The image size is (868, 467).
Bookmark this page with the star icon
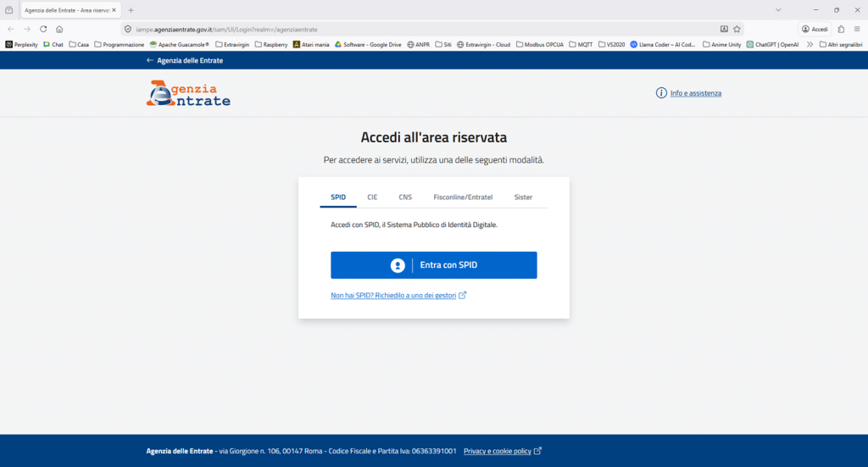(x=737, y=29)
